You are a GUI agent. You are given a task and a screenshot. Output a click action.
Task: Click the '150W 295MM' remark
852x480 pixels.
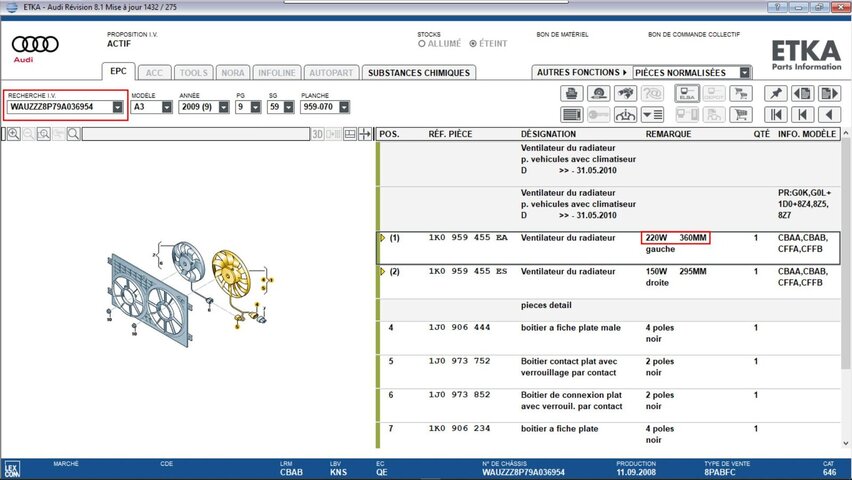click(676, 271)
